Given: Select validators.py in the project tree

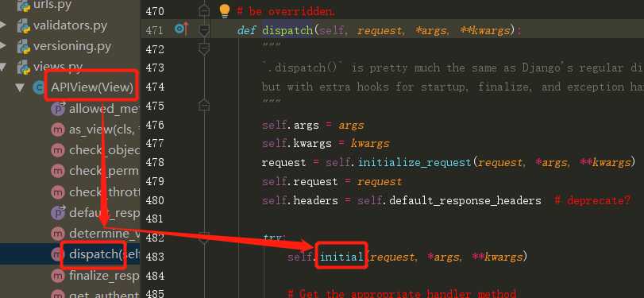Looking at the screenshot, I should tap(70, 25).
